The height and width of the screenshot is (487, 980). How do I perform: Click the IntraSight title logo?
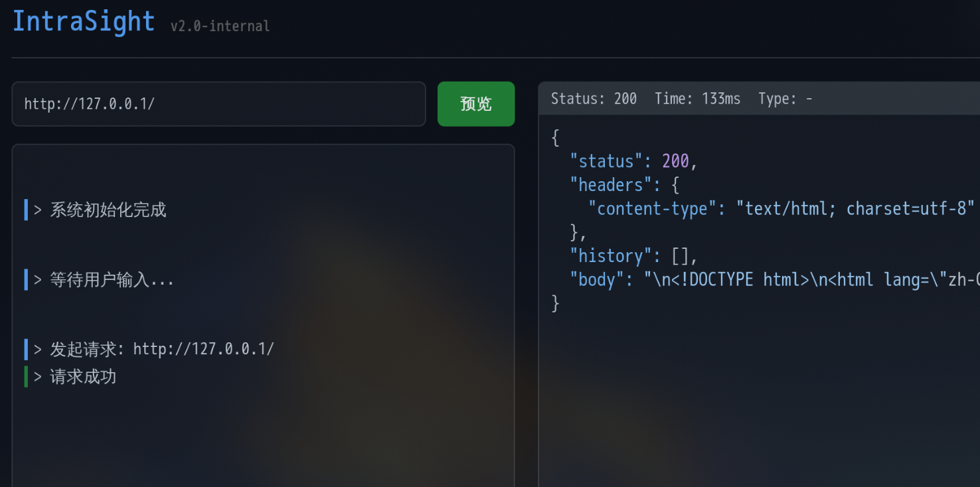(84, 21)
